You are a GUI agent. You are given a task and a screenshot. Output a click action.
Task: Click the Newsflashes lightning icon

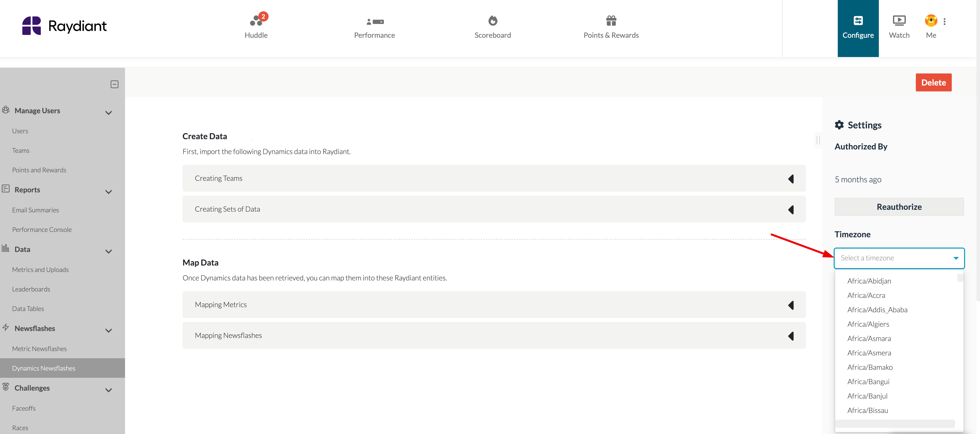(6, 327)
